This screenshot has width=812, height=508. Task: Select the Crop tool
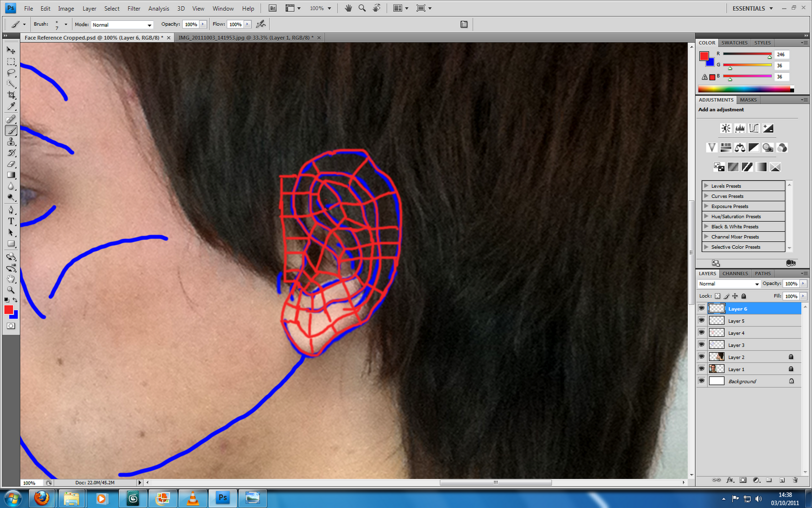[x=11, y=96]
